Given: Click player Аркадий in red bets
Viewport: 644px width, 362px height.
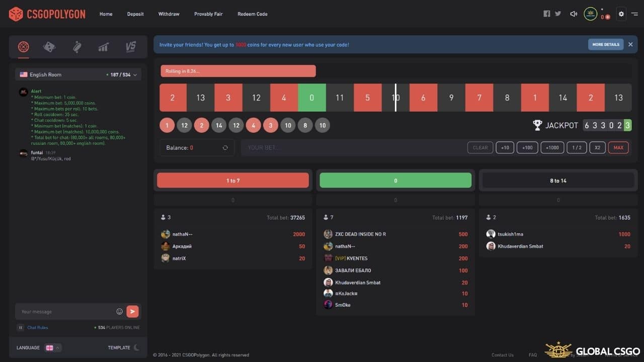Looking at the screenshot, I should coord(182,246).
